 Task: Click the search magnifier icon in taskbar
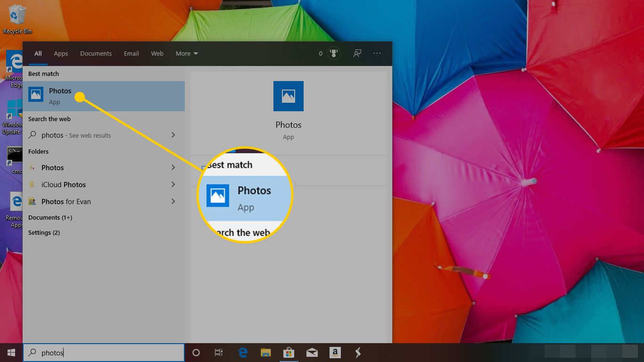[33, 353]
